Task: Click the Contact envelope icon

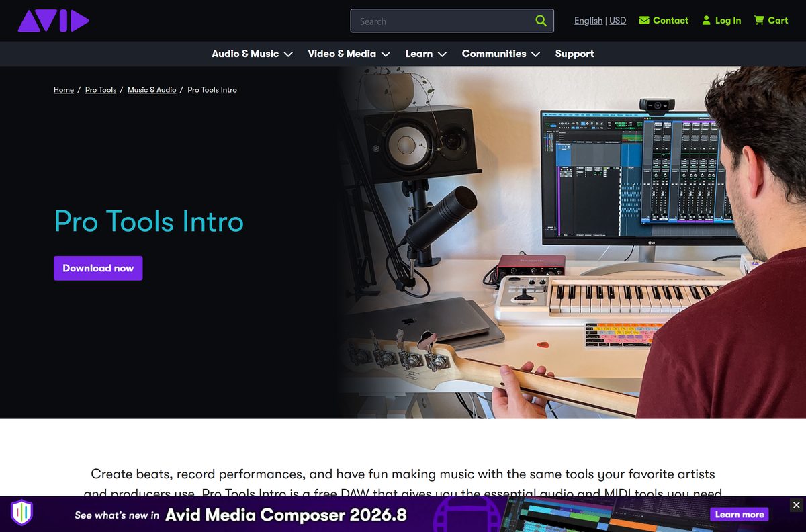Action: pyautogui.click(x=644, y=21)
